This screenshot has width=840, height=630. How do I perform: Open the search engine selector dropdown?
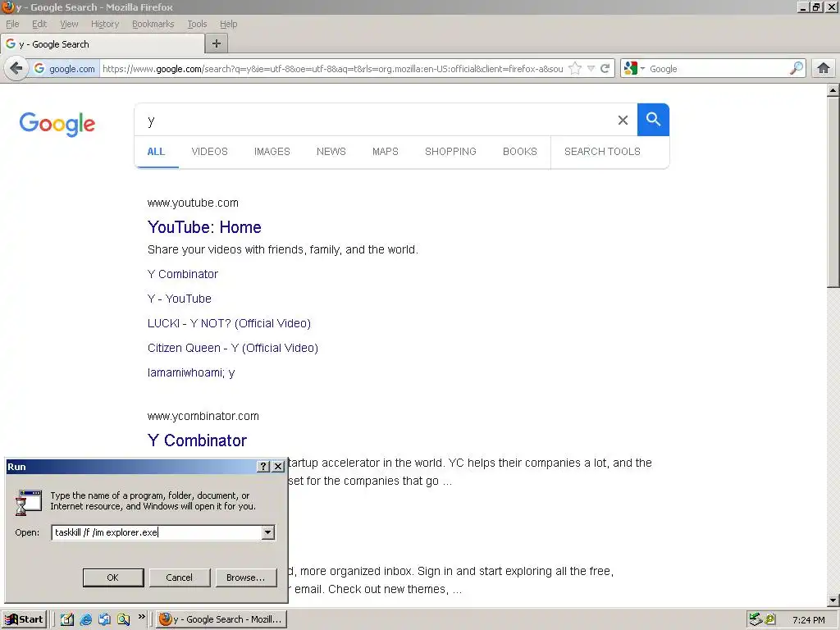634,69
